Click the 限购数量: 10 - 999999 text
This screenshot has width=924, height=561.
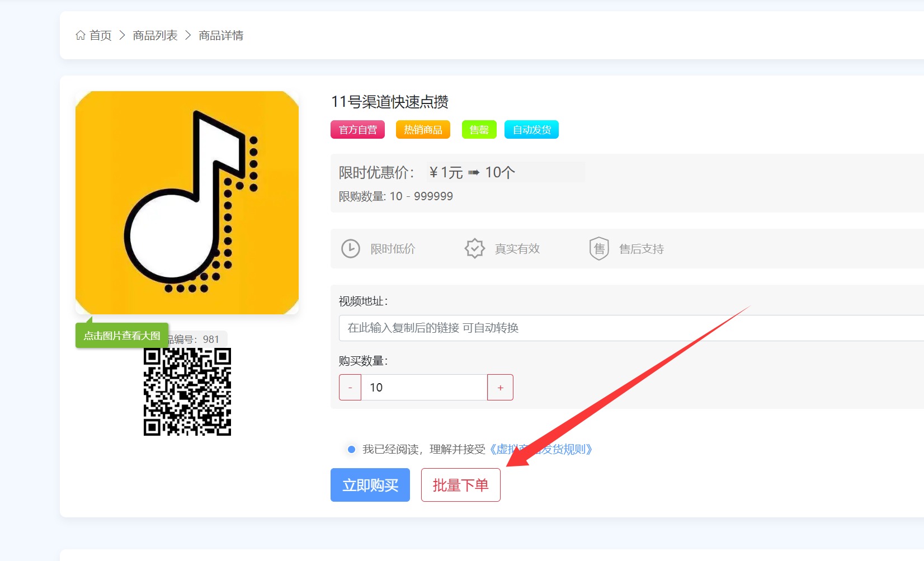pyautogui.click(x=395, y=196)
